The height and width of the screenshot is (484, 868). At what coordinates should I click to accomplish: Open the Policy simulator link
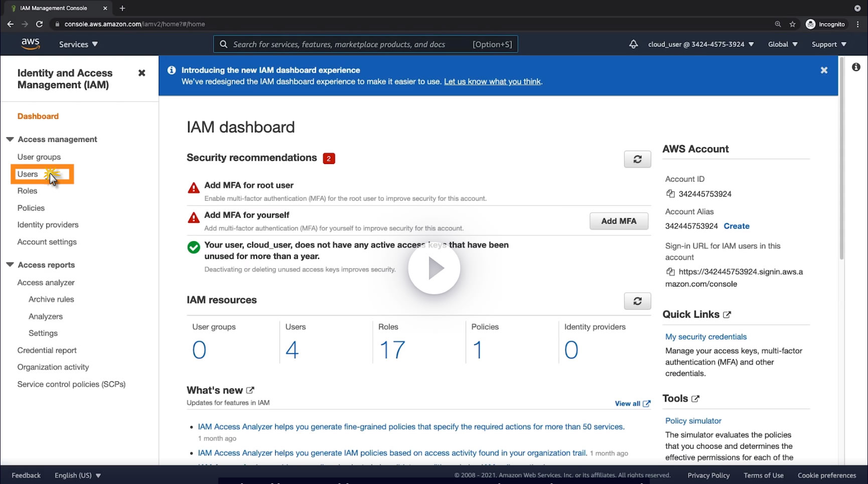tap(693, 421)
